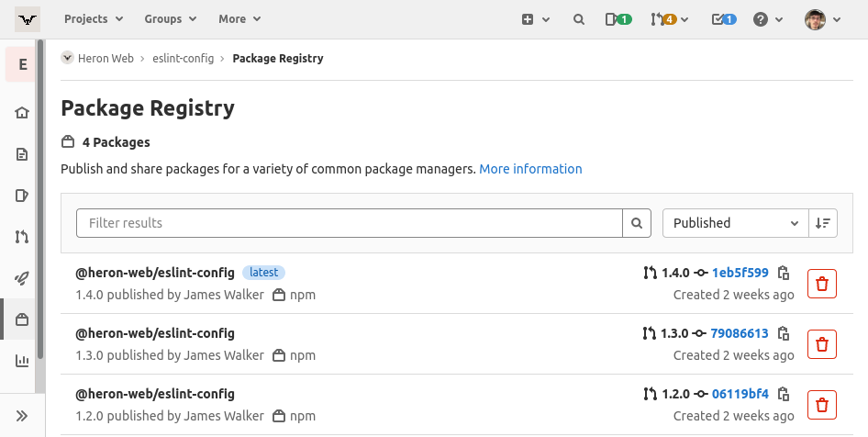Click the project avatar E in sidebar
This screenshot has height=437, width=868.
[x=22, y=64]
